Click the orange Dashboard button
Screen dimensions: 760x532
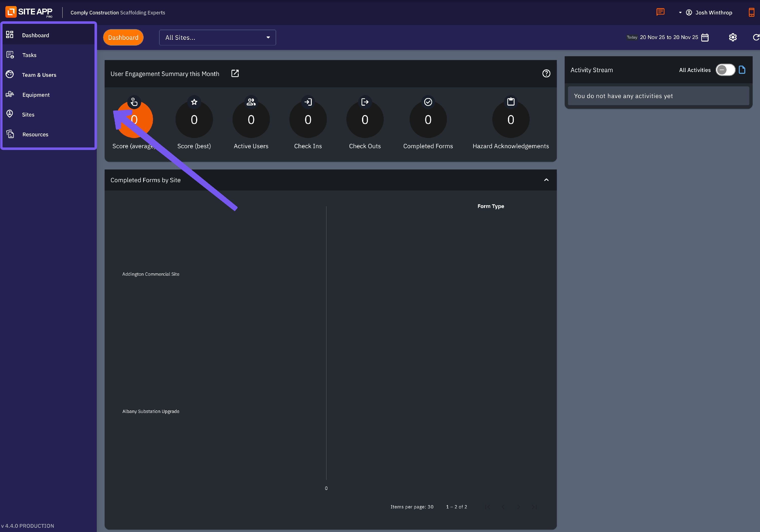(123, 37)
